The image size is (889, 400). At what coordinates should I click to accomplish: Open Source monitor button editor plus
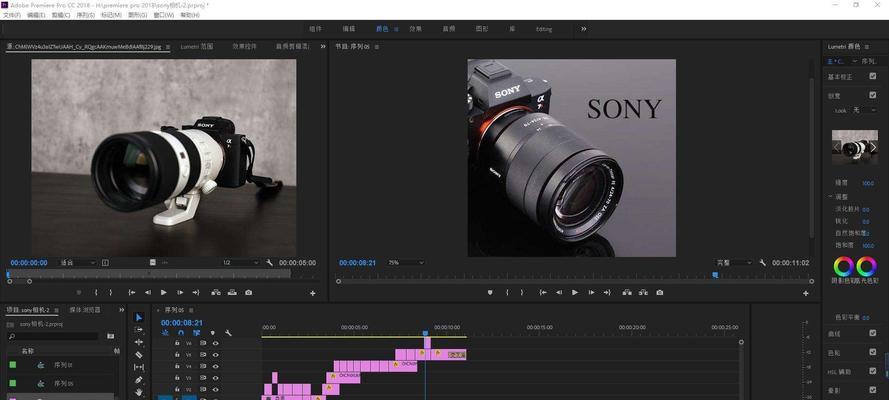click(312, 293)
